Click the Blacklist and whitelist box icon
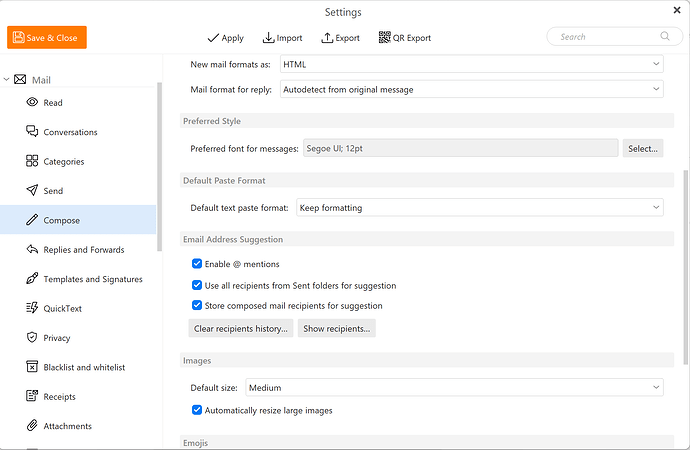The height and width of the screenshot is (450, 690). tap(32, 366)
